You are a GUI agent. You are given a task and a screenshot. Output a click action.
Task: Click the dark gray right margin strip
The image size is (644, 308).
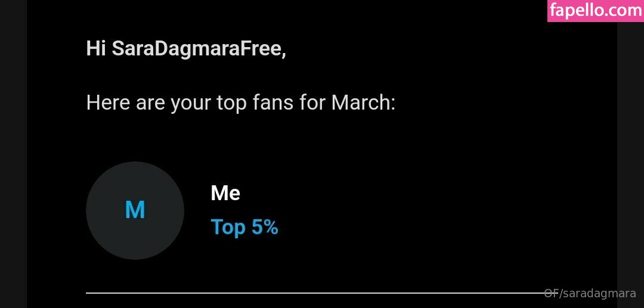coord(630,154)
